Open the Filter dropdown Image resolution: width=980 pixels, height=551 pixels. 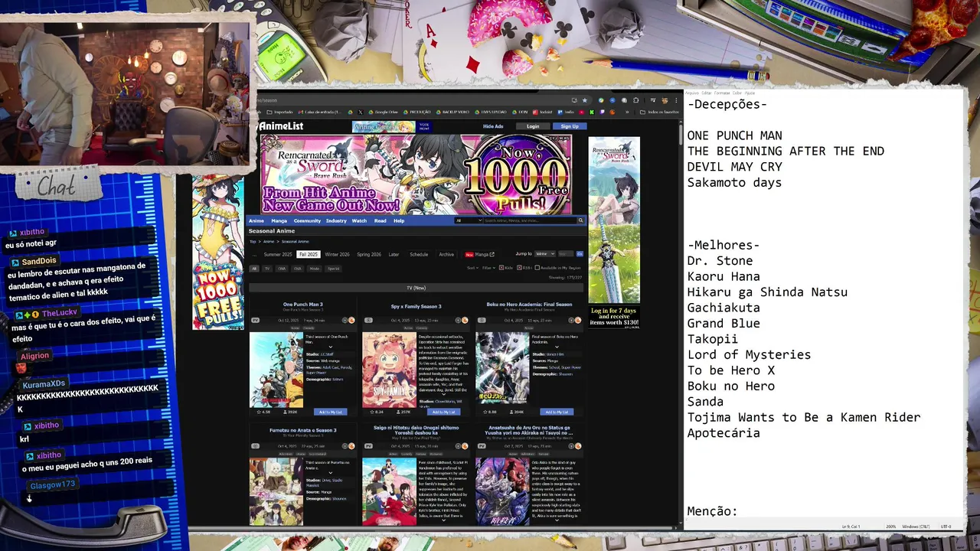[x=488, y=268]
